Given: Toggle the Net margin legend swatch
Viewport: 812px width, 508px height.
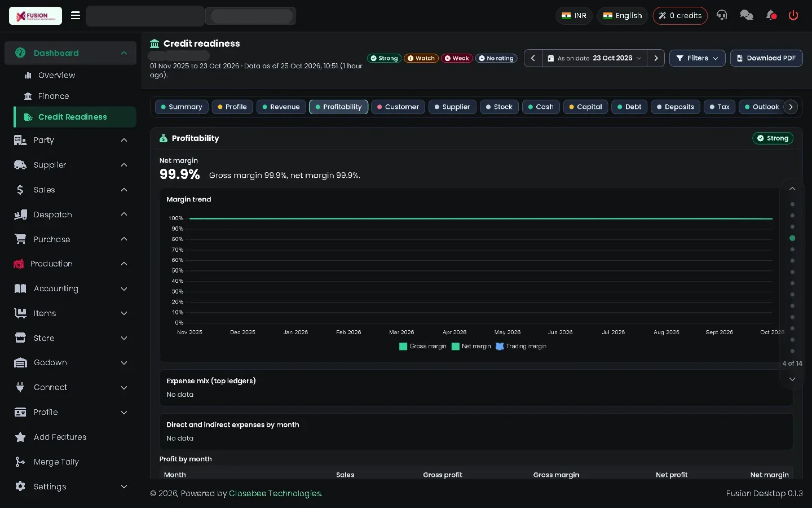Looking at the screenshot, I should click(456, 347).
